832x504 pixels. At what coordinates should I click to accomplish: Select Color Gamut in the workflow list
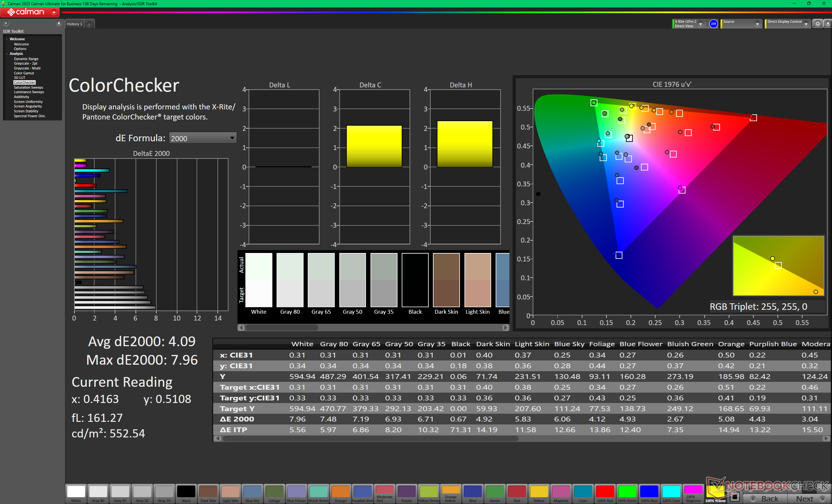pyautogui.click(x=24, y=73)
